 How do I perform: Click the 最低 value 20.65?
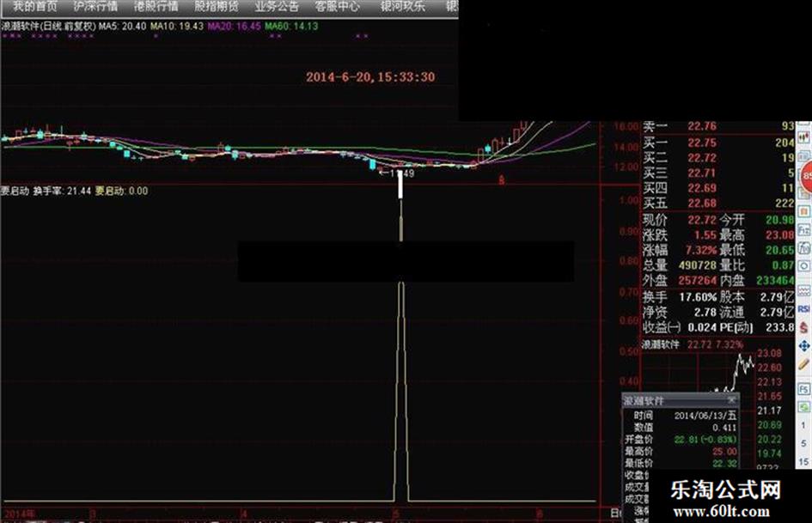point(779,250)
